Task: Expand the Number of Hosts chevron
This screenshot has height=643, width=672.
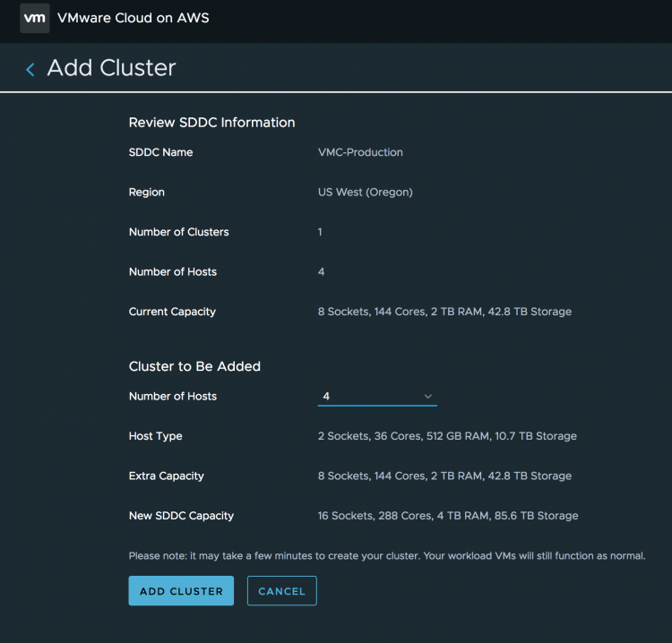Action: pyautogui.click(x=427, y=396)
